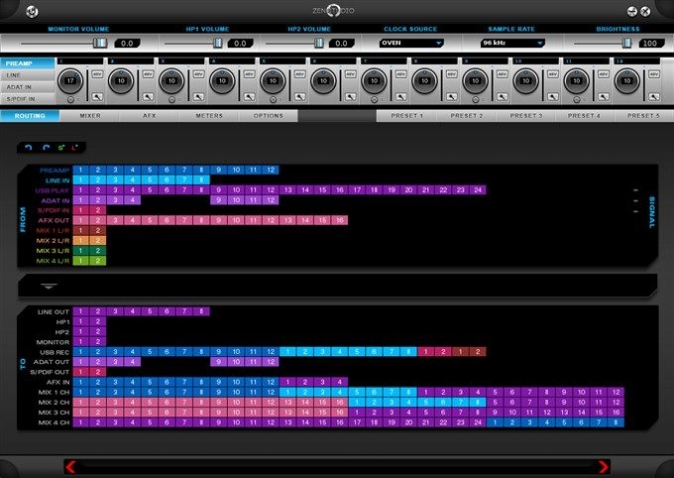Click the red right arrow at bottom

pyautogui.click(x=602, y=466)
